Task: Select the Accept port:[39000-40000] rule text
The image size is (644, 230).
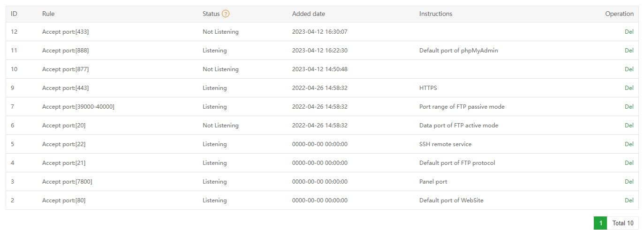Action: 78,107
